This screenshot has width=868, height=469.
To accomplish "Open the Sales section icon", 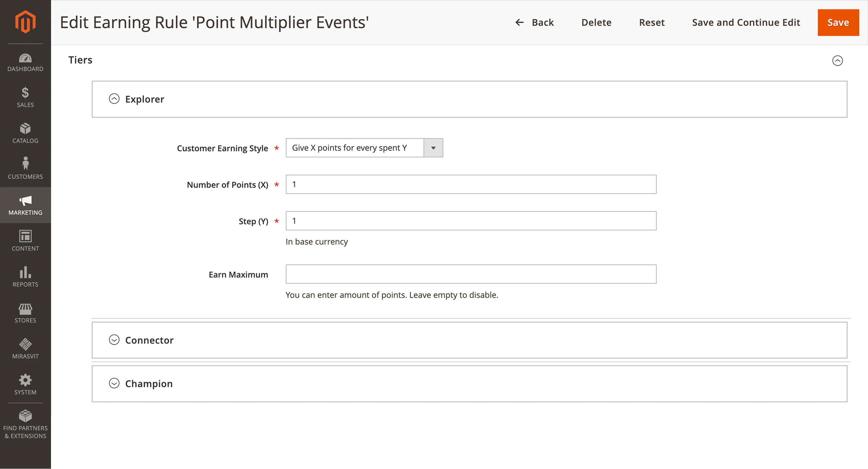I will [x=25, y=97].
